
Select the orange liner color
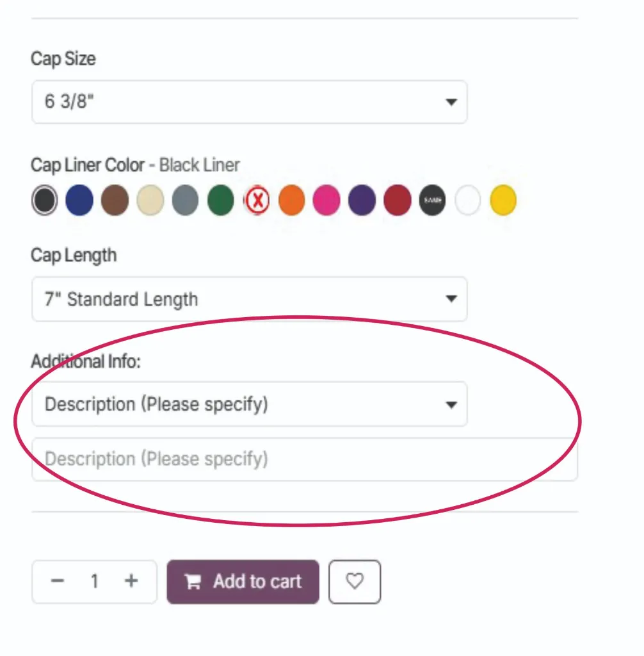coord(291,200)
